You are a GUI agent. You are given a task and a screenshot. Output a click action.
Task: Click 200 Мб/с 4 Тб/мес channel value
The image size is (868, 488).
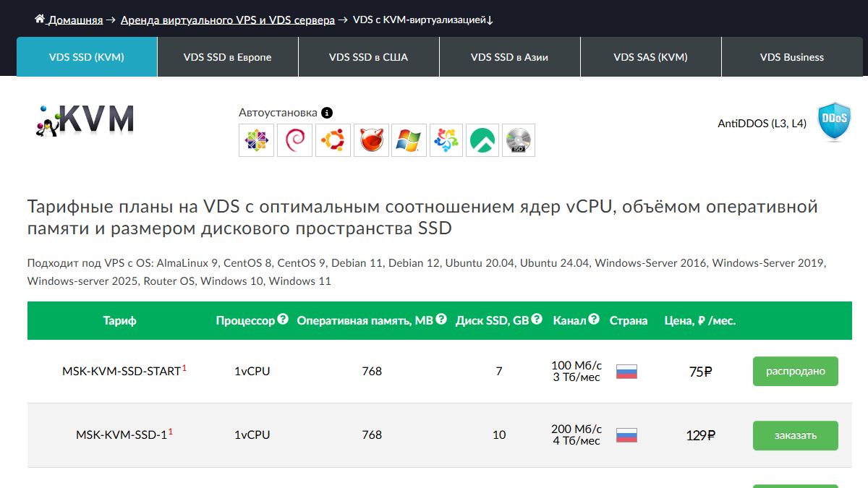(x=576, y=435)
